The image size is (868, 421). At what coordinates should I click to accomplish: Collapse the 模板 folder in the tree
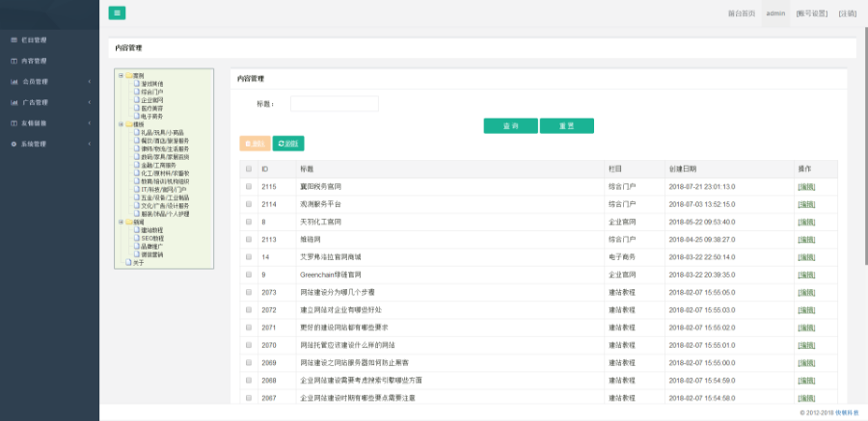click(x=121, y=124)
